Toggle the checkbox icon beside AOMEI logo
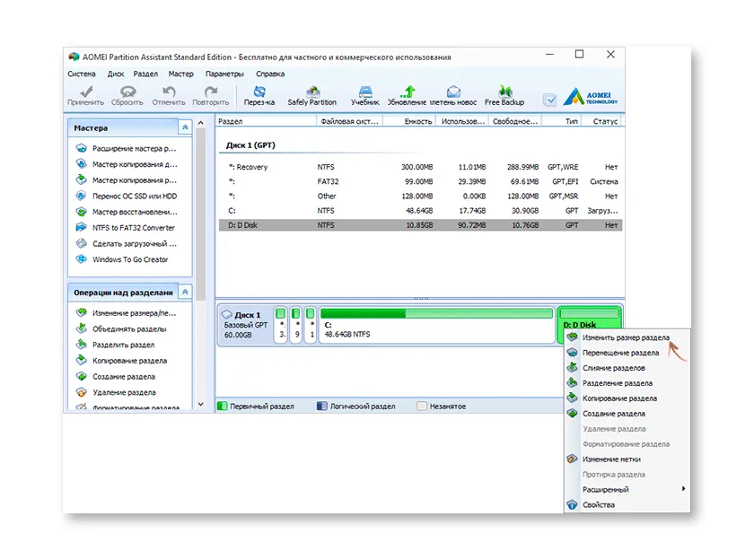Viewport: 754px width, 560px height. pyautogui.click(x=549, y=100)
